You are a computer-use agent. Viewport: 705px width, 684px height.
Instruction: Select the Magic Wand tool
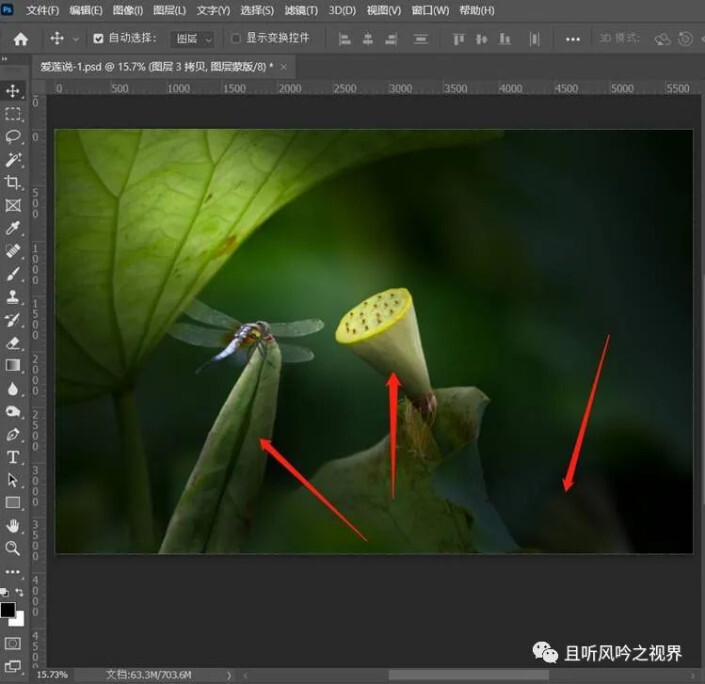tap(13, 159)
